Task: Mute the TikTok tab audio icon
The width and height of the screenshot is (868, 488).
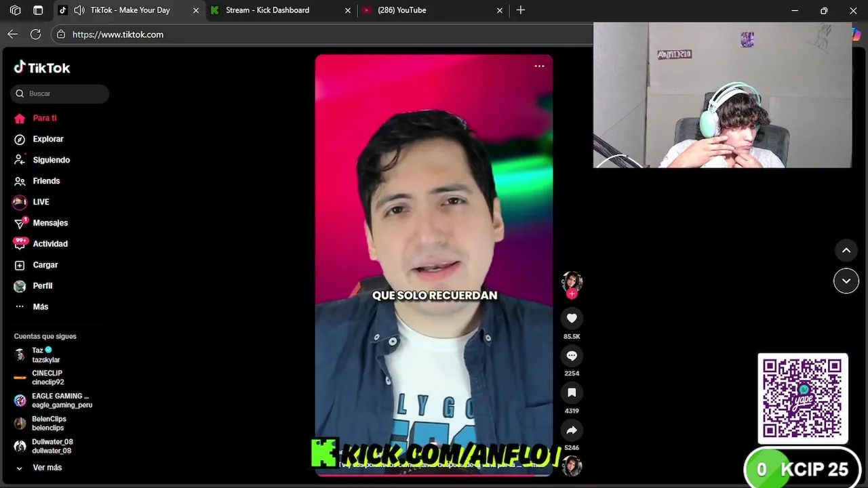Action: click(79, 10)
